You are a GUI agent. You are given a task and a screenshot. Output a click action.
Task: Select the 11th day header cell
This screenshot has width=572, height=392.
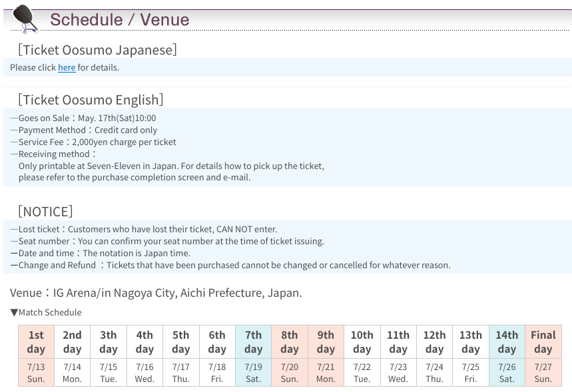tap(398, 342)
